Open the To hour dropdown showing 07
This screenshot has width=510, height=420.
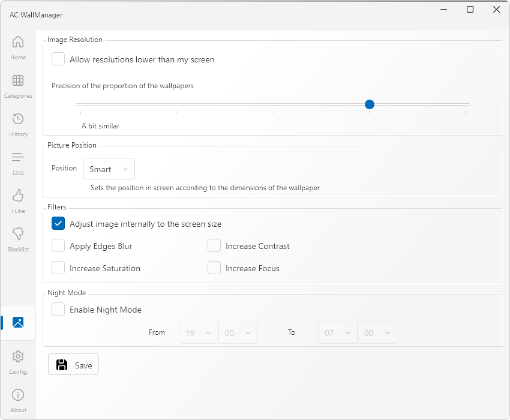(x=337, y=333)
